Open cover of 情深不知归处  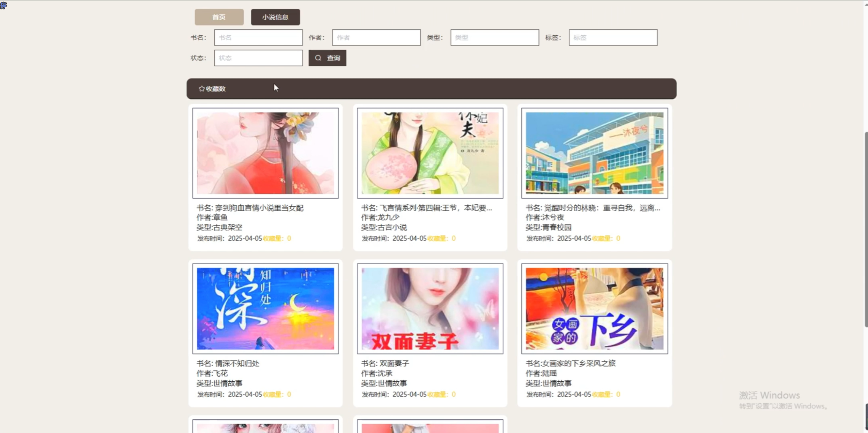click(x=265, y=309)
